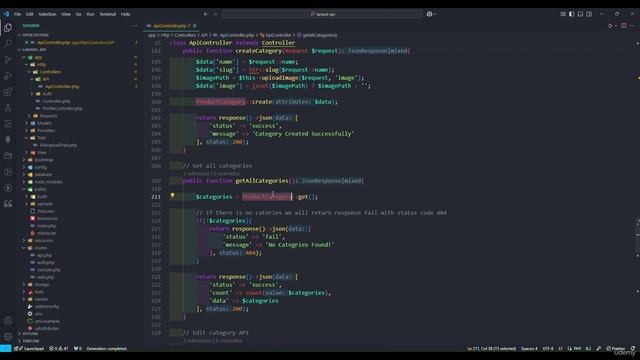Open the Run menu

click(x=90, y=14)
